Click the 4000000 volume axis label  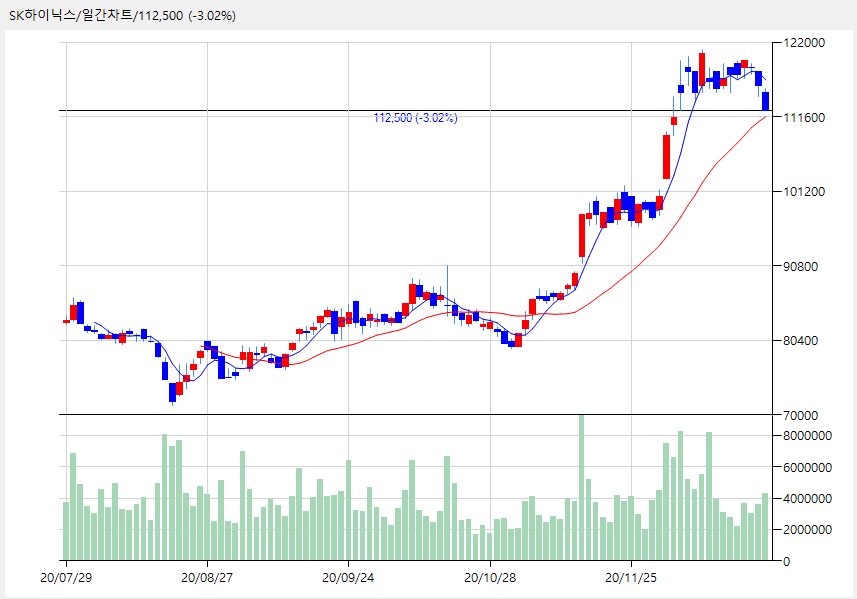pos(807,498)
